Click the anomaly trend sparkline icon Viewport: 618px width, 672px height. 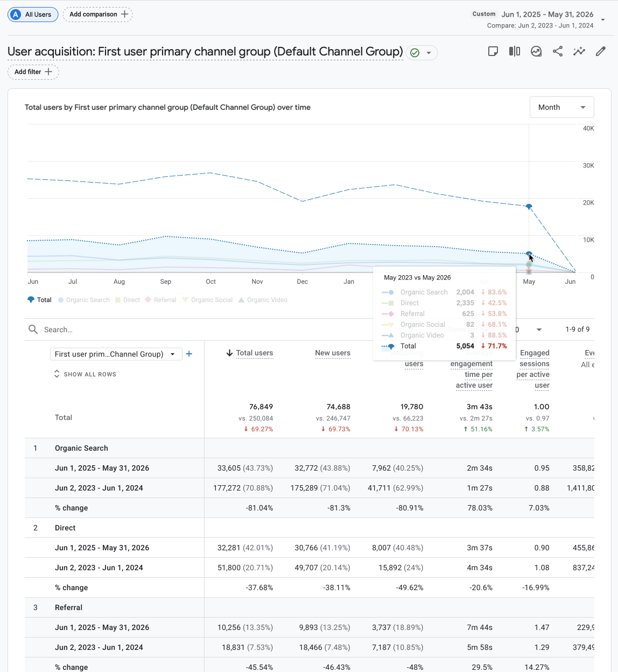pyautogui.click(x=579, y=51)
